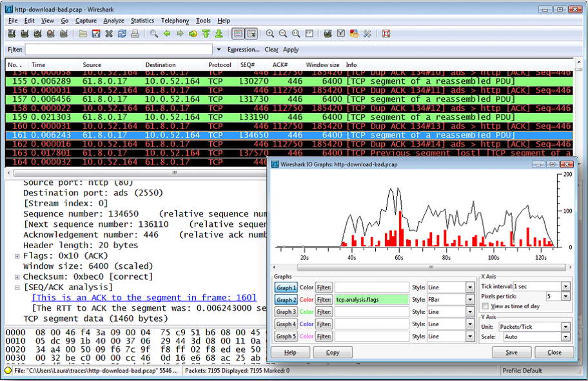
Task: Click the Find packet magnifier icon
Action: pos(153,34)
